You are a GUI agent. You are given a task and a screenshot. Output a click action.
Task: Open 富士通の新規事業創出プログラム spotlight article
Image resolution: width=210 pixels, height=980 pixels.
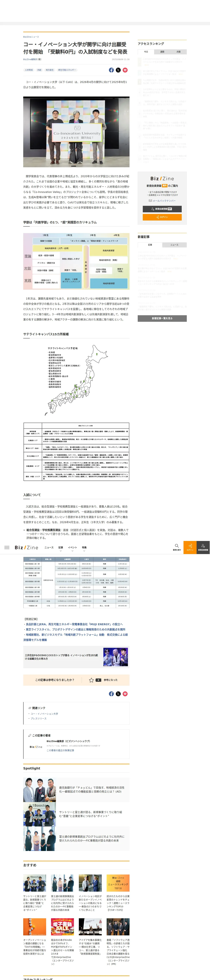[76, 839]
